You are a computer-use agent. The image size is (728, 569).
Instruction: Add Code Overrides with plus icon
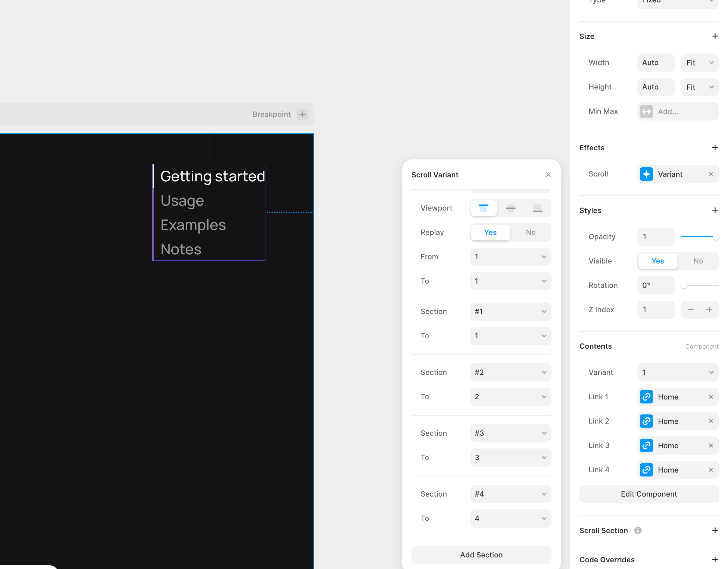coord(715,559)
